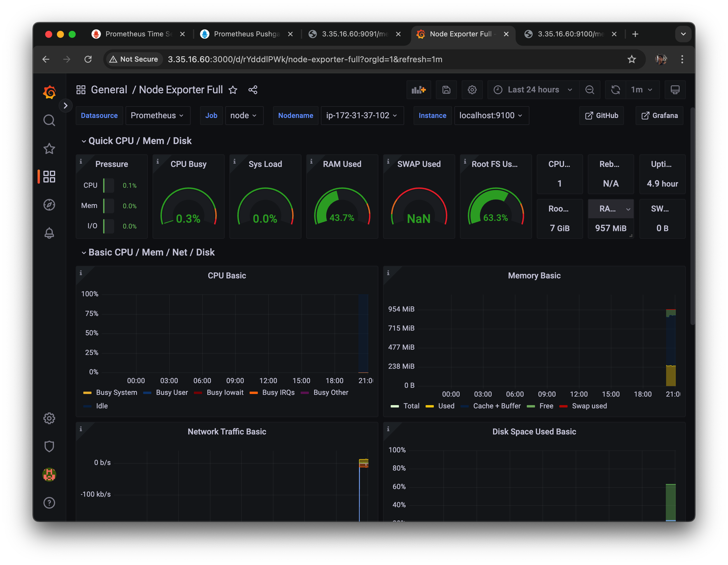Click the zoom out time range icon

click(x=589, y=90)
